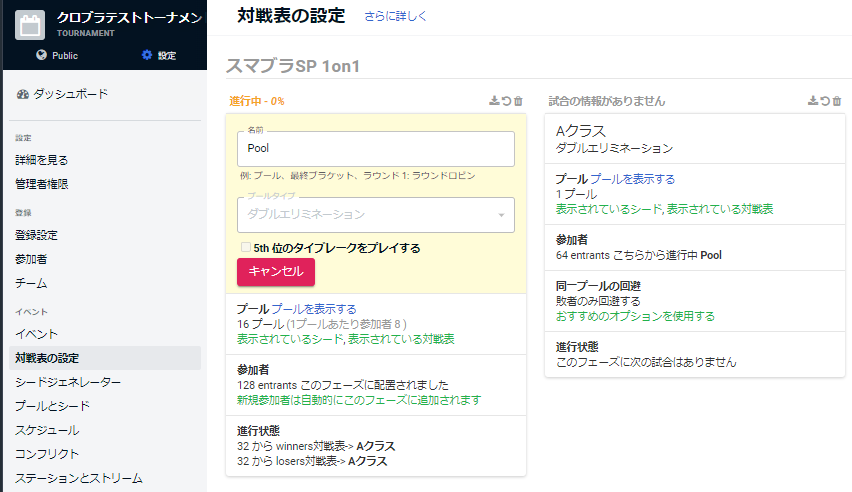Click the 名前 input field containing Pool
The image size is (852, 492).
[376, 148]
